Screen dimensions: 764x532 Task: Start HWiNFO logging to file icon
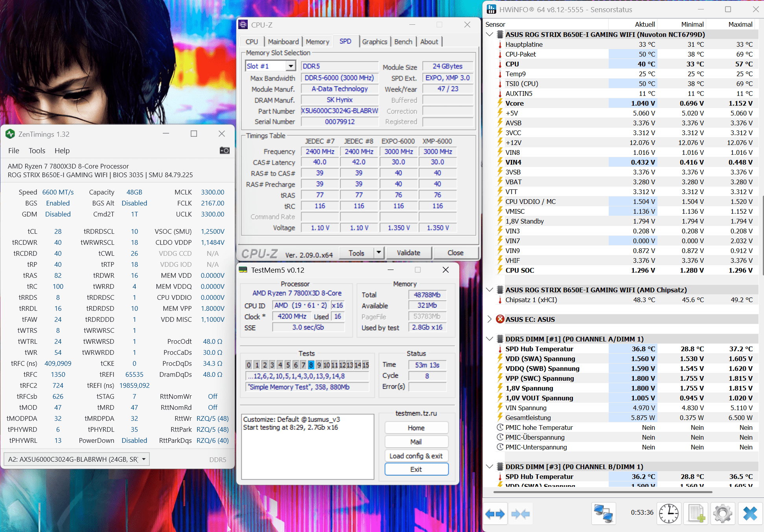696,514
